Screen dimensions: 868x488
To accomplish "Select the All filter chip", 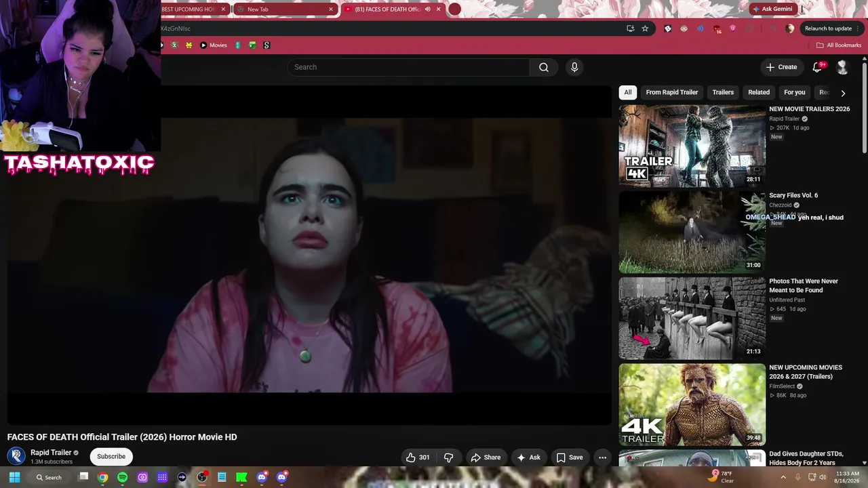I will pyautogui.click(x=628, y=92).
